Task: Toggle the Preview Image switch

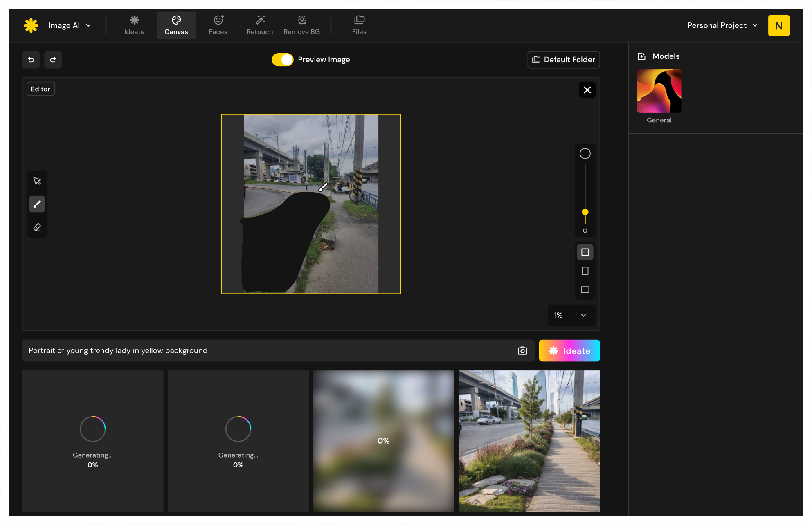Action: pyautogui.click(x=283, y=60)
